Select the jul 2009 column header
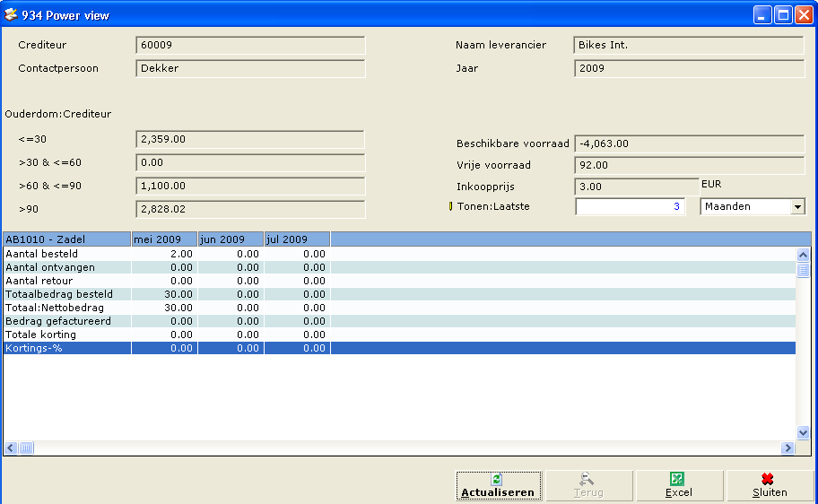 pos(297,239)
